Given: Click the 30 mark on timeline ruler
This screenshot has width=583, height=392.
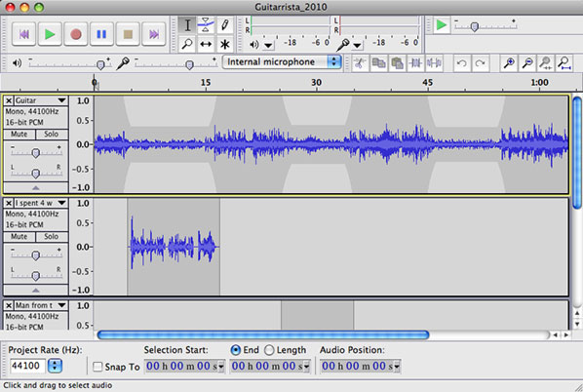Looking at the screenshot, I should [x=317, y=82].
